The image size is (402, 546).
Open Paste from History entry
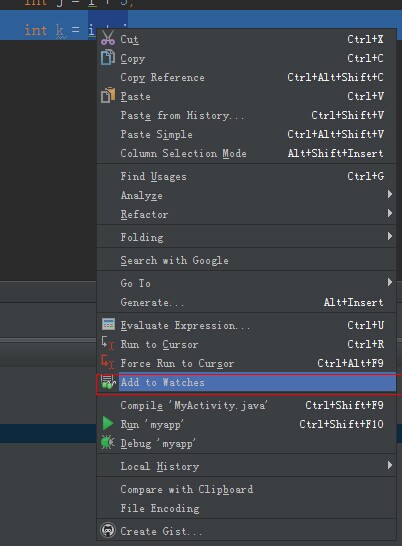point(246,115)
